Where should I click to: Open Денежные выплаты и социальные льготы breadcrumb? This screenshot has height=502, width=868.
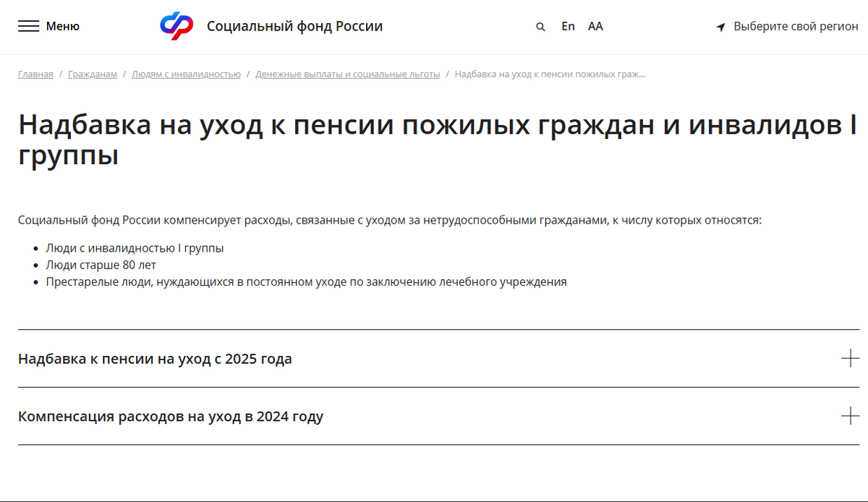pyautogui.click(x=348, y=75)
